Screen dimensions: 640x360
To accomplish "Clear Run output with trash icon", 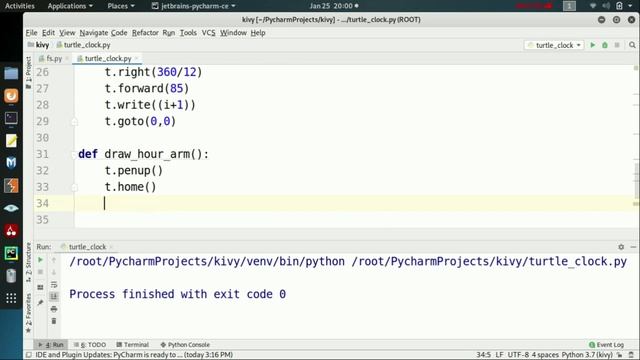I will click(x=53, y=321).
